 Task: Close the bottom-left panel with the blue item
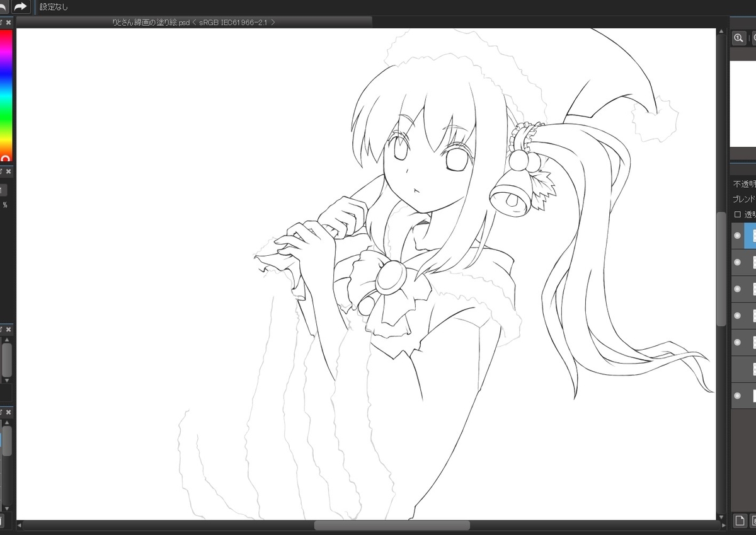pyautogui.click(x=9, y=412)
